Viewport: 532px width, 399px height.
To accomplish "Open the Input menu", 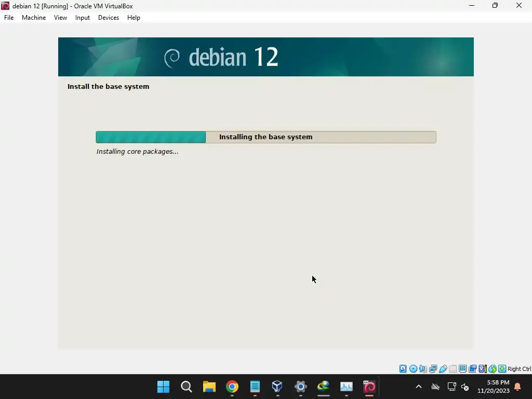I will [83, 18].
